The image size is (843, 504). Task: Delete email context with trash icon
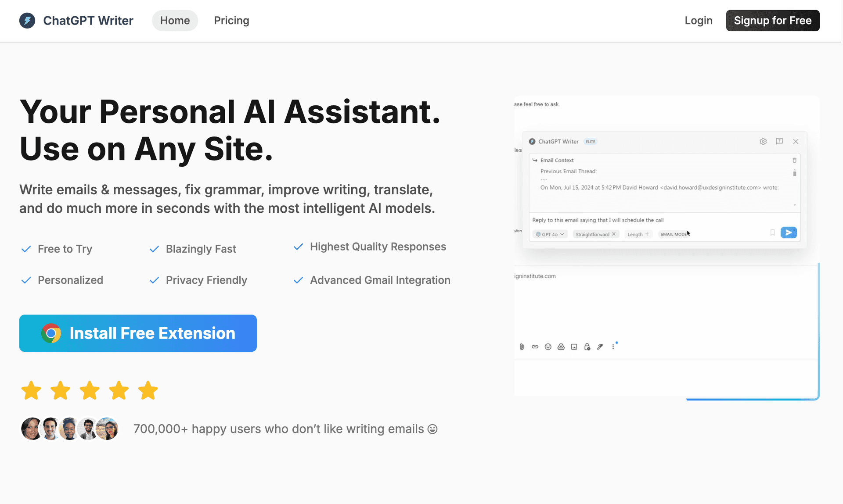tap(794, 160)
